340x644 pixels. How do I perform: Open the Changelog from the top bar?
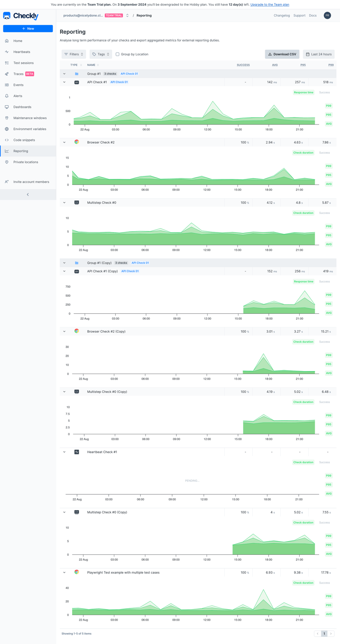coord(281,15)
